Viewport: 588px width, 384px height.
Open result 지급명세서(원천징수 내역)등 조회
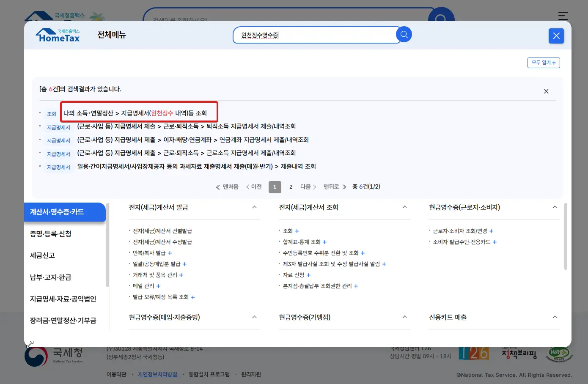pos(135,113)
